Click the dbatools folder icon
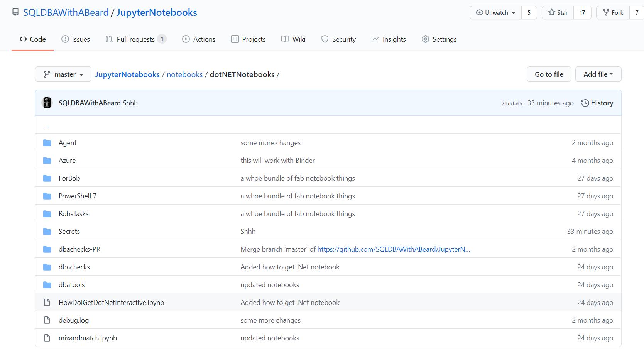This screenshot has height=357, width=644. point(47,285)
